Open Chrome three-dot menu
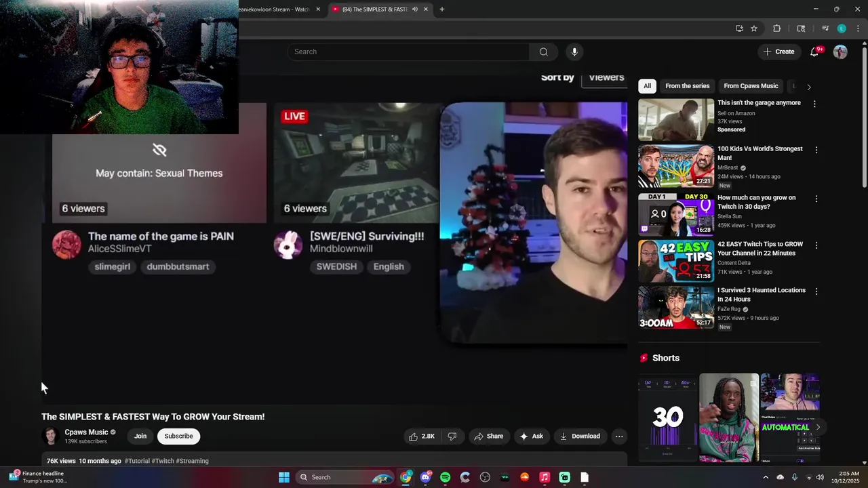This screenshot has height=488, width=868. (x=858, y=28)
